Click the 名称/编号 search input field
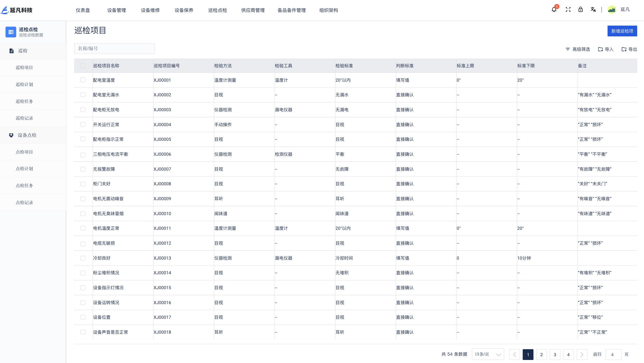 pos(114,48)
